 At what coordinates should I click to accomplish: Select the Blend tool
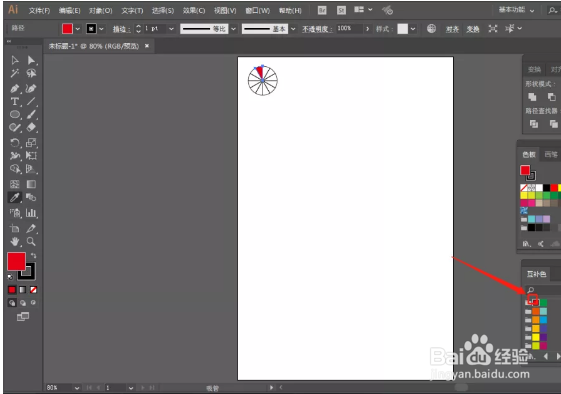[x=31, y=198]
